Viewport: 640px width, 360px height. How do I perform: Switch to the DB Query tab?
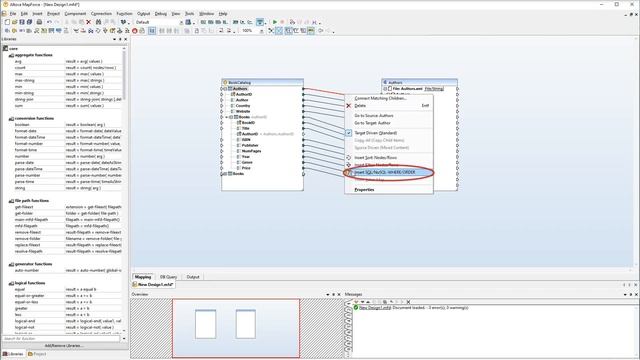click(x=169, y=277)
